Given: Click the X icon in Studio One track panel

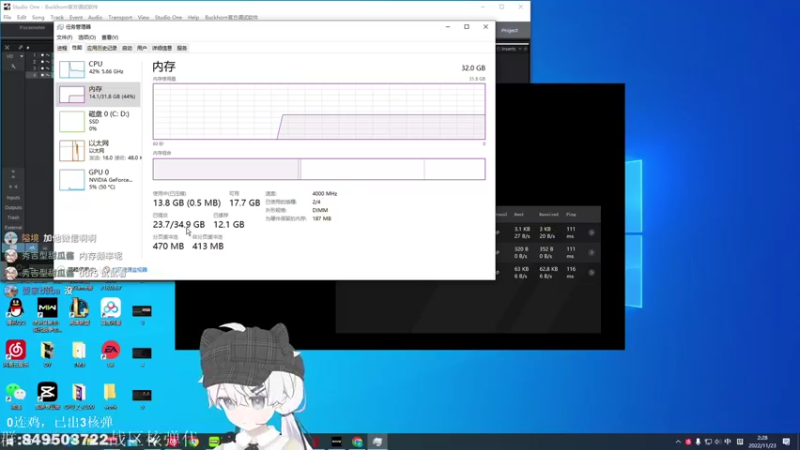Looking at the screenshot, I should click(7, 47).
